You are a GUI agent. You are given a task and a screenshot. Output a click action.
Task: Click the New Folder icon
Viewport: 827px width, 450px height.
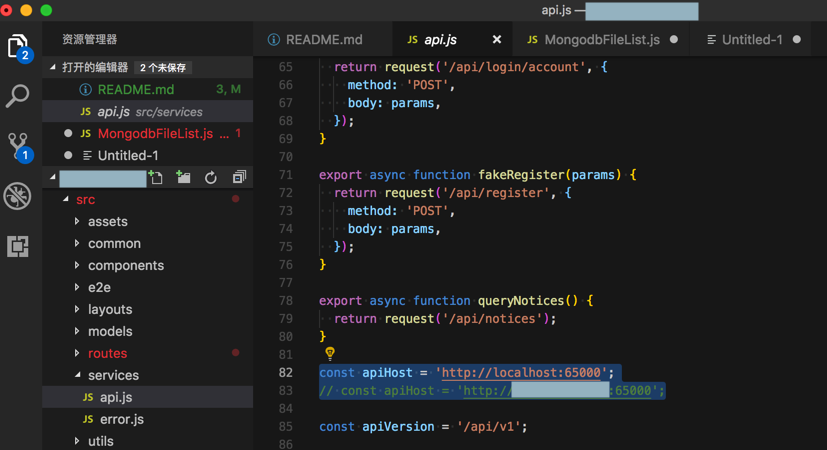183,178
